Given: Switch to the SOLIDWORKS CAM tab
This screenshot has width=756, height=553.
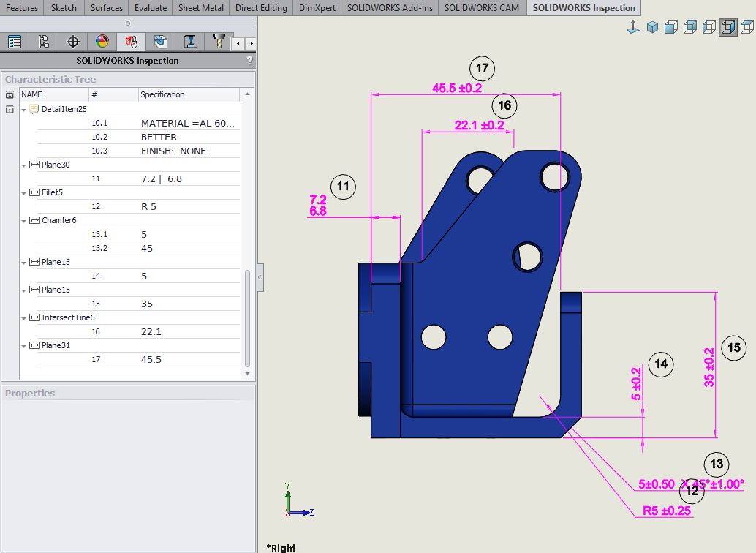Looking at the screenshot, I should [x=482, y=8].
